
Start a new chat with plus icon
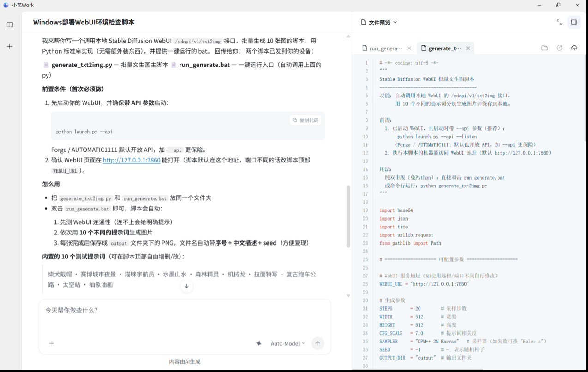(x=10, y=47)
